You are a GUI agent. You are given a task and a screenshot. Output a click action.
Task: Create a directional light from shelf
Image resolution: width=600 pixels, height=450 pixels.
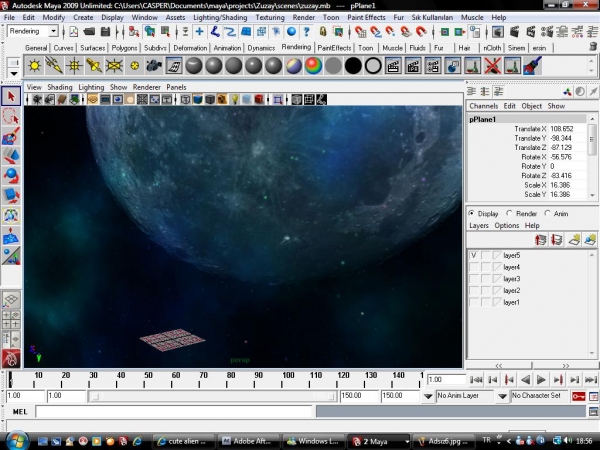[x=54, y=66]
